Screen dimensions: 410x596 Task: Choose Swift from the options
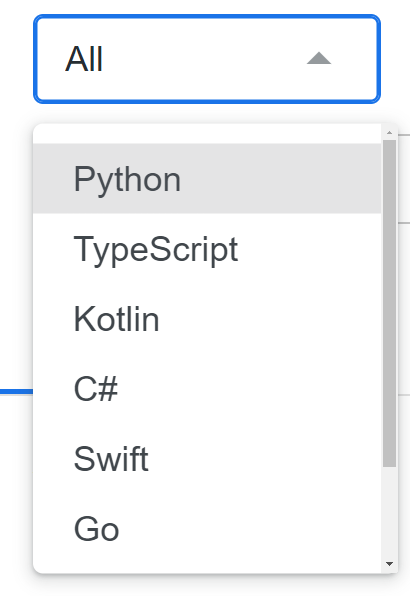click(207, 458)
